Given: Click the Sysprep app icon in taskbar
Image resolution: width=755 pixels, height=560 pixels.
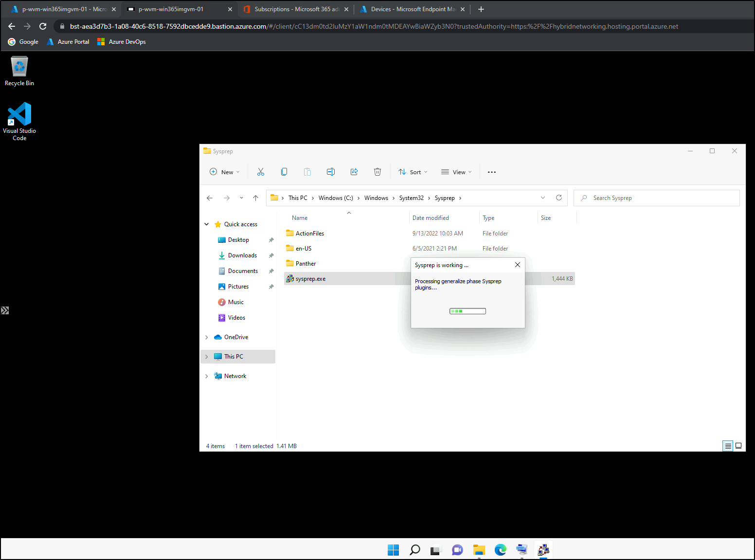Looking at the screenshot, I should tap(543, 550).
